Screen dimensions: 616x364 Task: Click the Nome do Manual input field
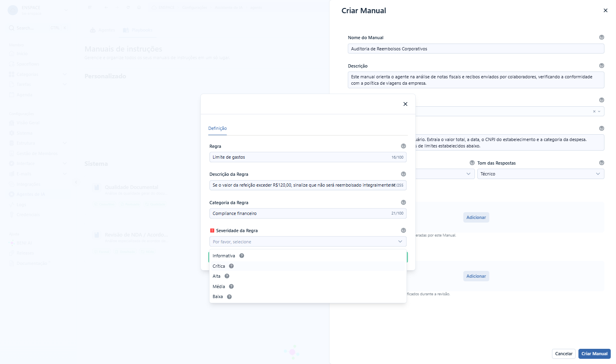[476, 49]
